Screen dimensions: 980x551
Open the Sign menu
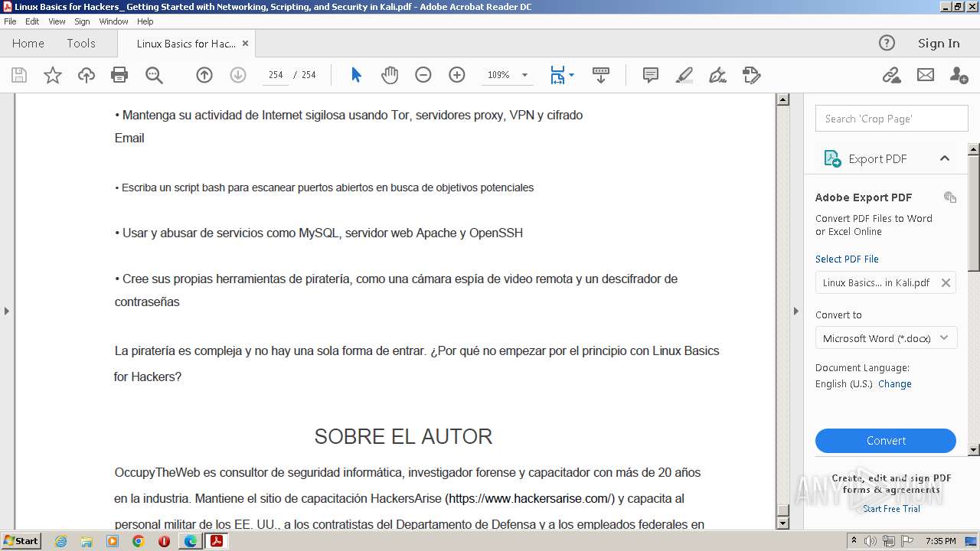[82, 21]
